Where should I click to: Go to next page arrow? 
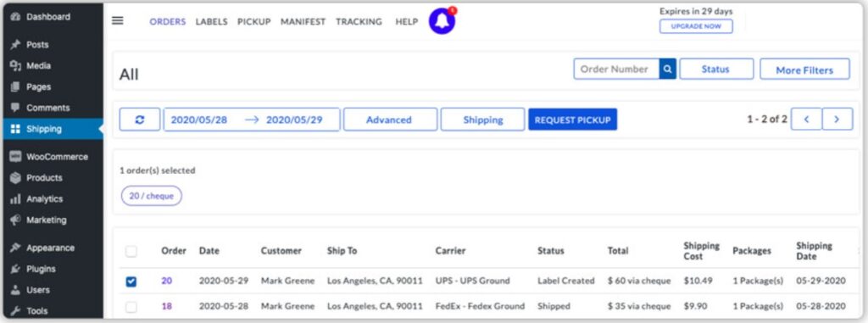[x=837, y=120]
